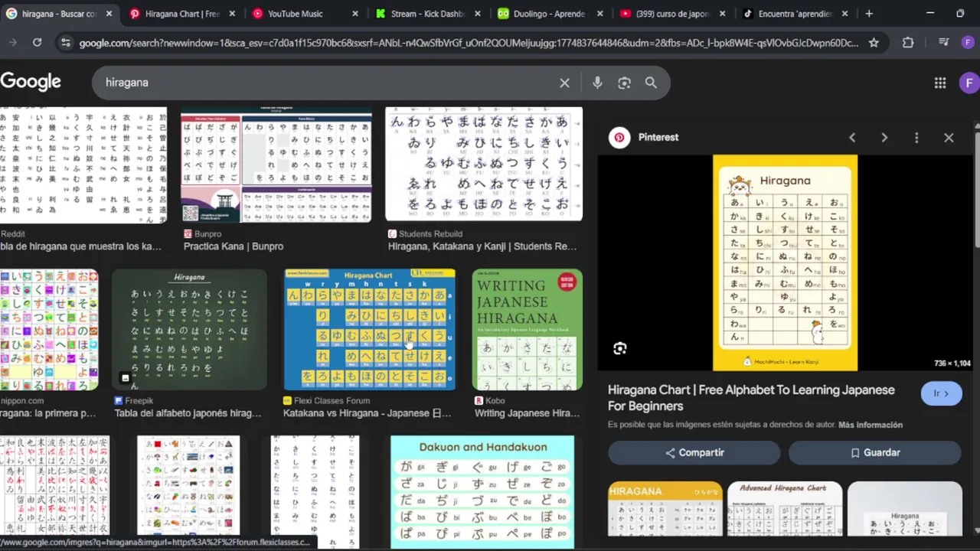Screen dimensions: 980x551
Task: Open Freepik Tabla del alfabeto result
Action: click(x=188, y=413)
